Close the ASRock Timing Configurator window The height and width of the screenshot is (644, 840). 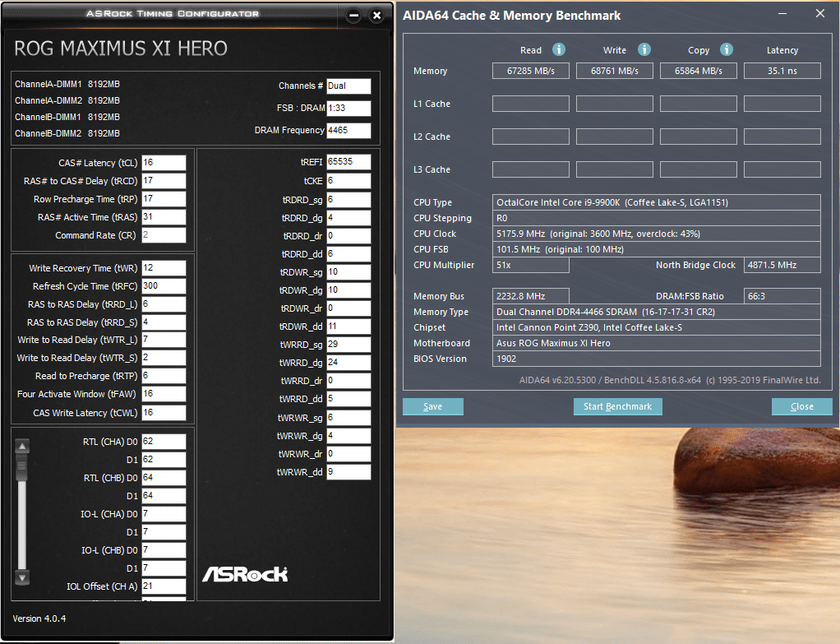[x=377, y=16]
